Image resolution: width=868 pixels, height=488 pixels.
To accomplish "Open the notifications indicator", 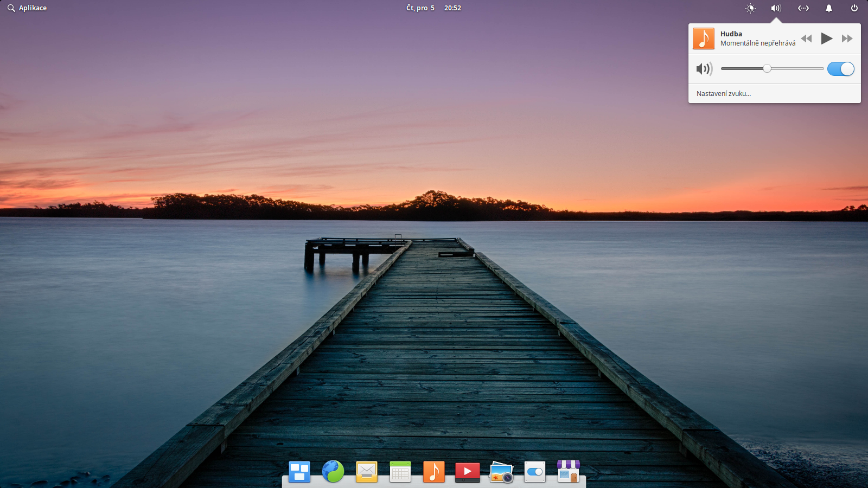I will point(829,8).
